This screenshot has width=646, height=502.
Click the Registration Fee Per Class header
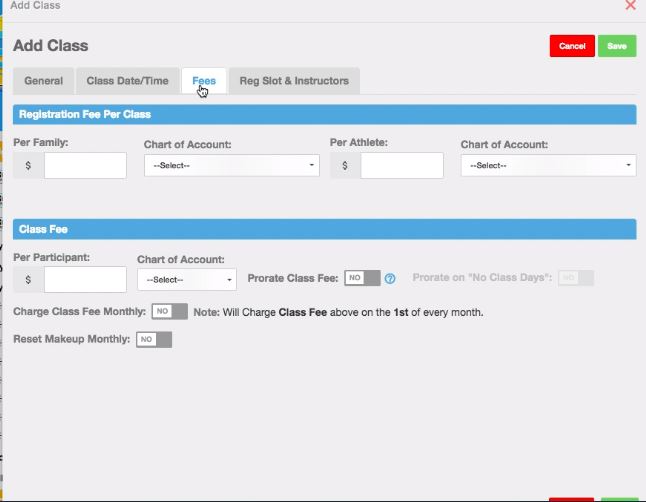point(324,114)
